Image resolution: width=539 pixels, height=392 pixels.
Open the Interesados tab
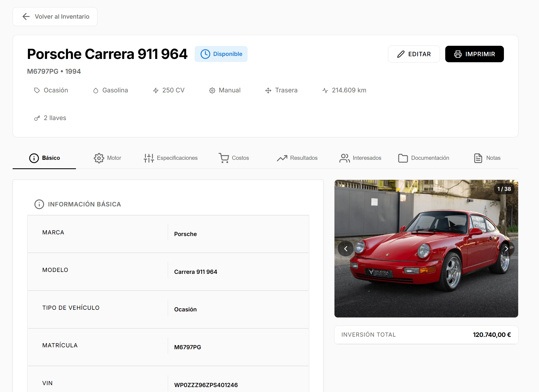tap(360, 158)
